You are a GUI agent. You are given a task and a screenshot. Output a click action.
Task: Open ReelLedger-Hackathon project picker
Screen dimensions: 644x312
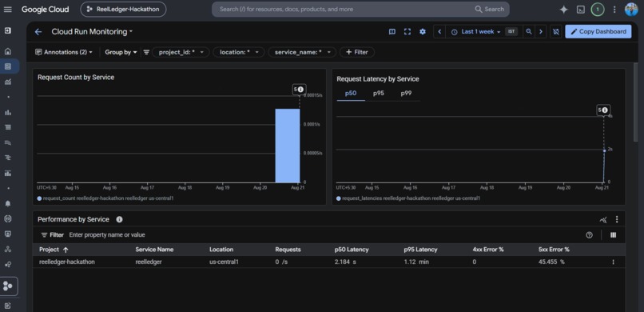tap(123, 10)
